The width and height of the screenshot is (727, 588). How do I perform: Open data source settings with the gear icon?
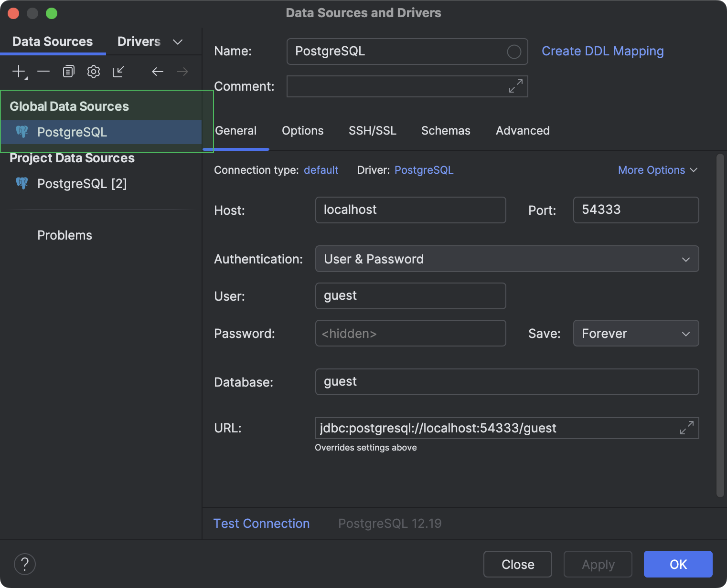click(x=93, y=72)
